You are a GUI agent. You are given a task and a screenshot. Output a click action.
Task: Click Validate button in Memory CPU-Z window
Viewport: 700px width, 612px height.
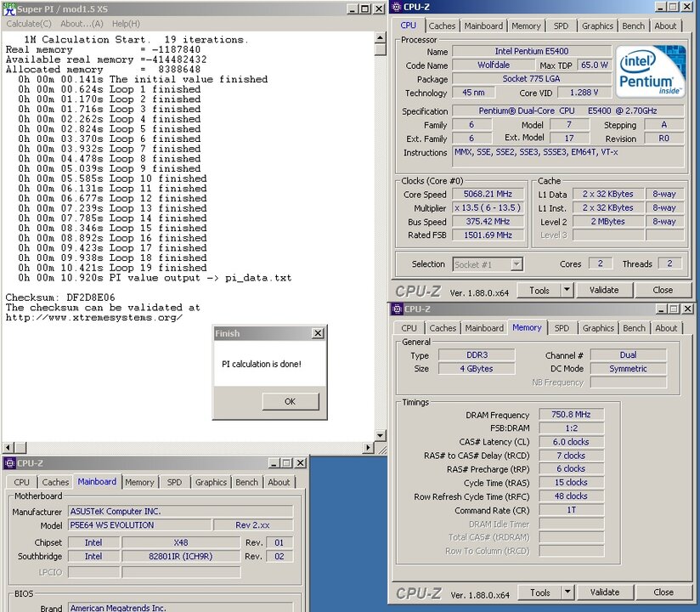tap(605, 592)
